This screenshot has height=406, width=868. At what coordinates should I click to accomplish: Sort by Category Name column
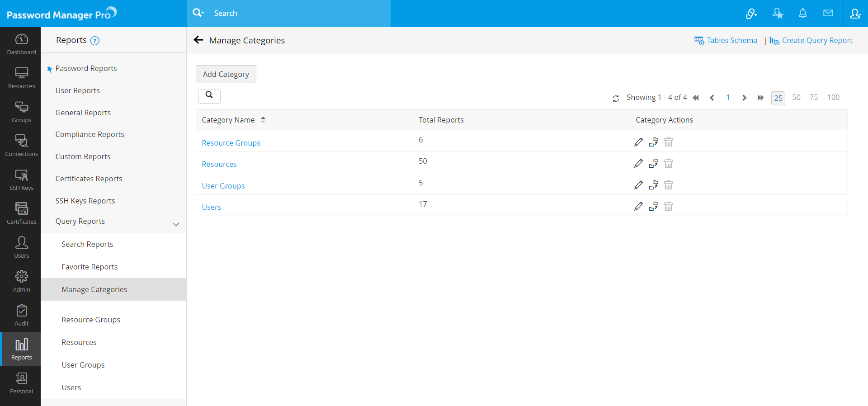coord(263,120)
